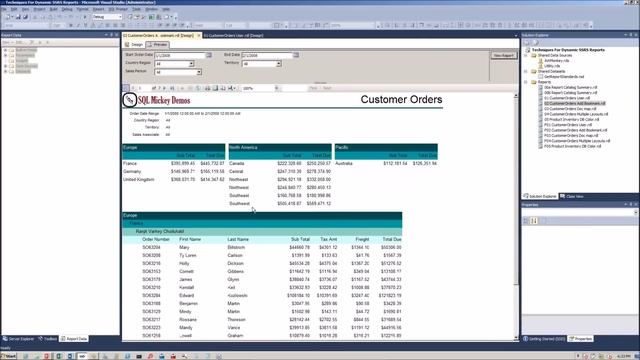Click the End Date input field
The width and height of the screenshot is (640, 360).
(267, 55)
